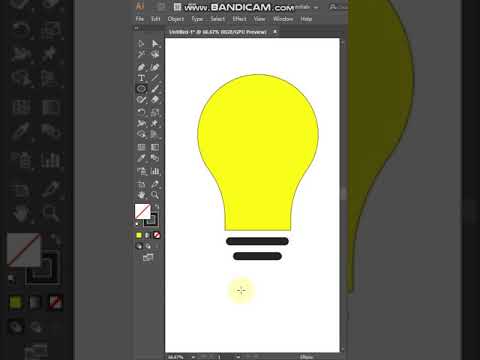
Task: Activate the Column Graph tool
Action: tap(155, 171)
